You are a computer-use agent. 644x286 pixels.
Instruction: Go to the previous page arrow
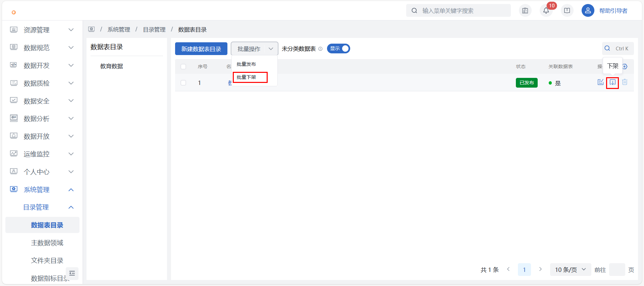(508, 269)
